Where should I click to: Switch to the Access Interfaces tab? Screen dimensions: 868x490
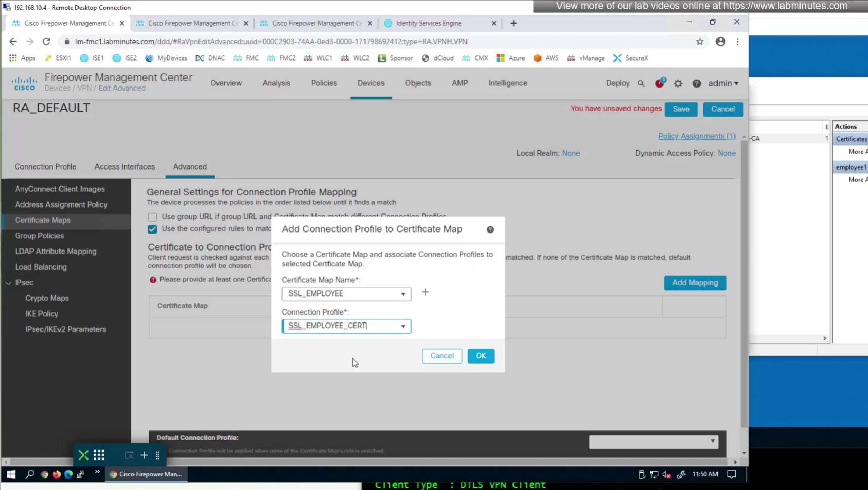click(124, 167)
